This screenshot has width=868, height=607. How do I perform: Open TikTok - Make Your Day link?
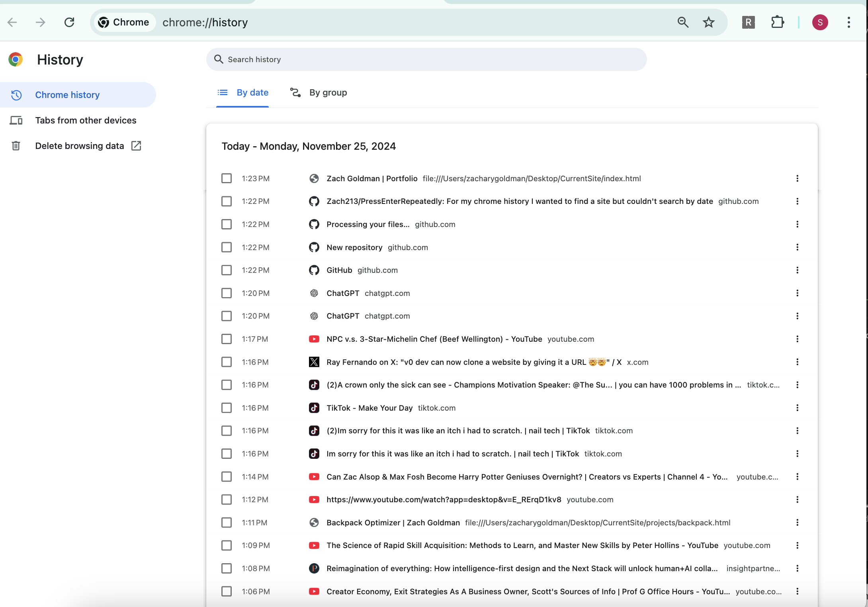pyautogui.click(x=369, y=408)
